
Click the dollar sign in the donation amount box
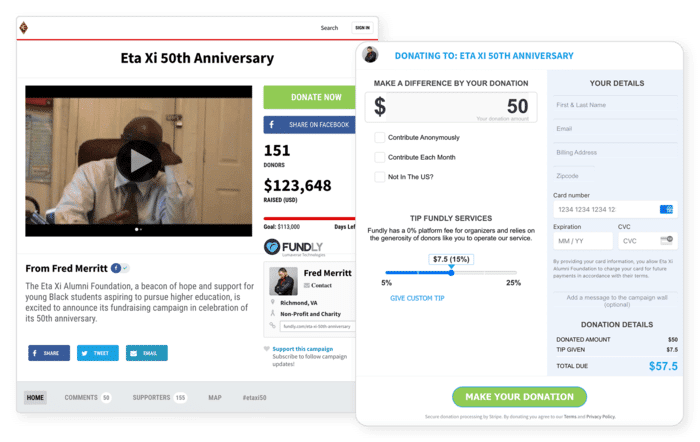(x=379, y=107)
